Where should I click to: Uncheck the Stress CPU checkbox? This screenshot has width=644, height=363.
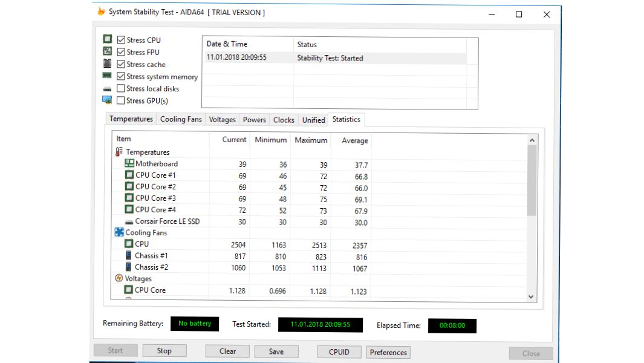coord(121,39)
